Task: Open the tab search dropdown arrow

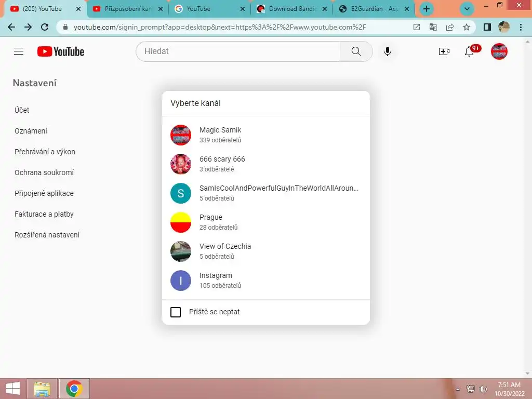Action: click(x=467, y=9)
